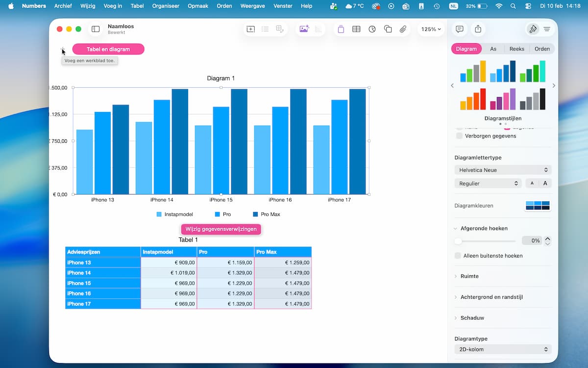The image size is (588, 368).
Task: Open the Helvetica Neue font dropdown
Action: click(503, 170)
